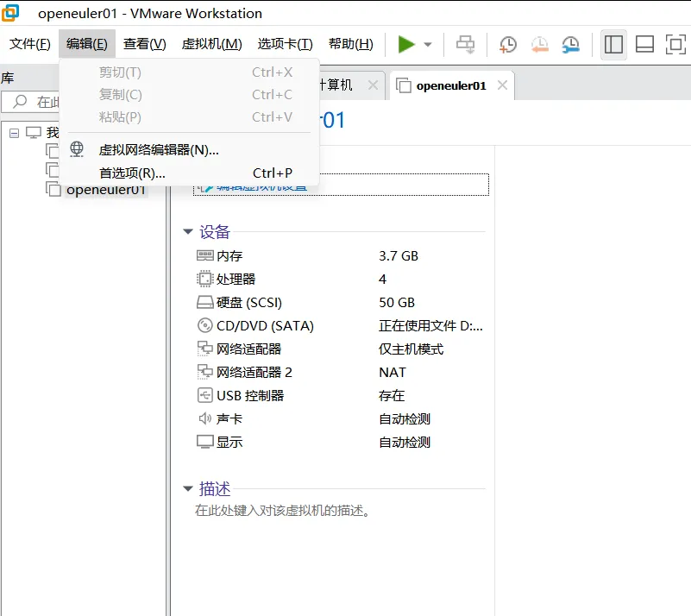
Task: Open USB 控制器 device settings
Action: pyautogui.click(x=250, y=396)
